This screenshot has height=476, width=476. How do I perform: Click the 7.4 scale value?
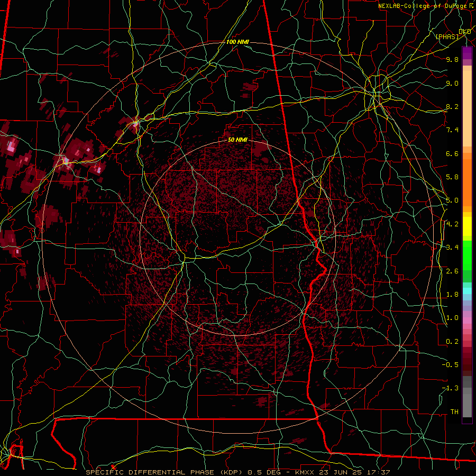pos(452,130)
